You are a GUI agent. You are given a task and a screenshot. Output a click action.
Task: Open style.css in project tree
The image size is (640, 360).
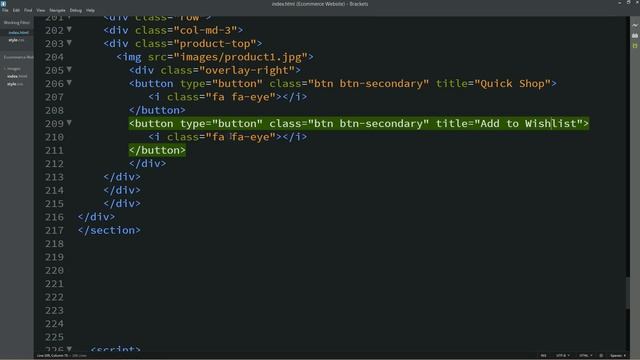pos(15,84)
